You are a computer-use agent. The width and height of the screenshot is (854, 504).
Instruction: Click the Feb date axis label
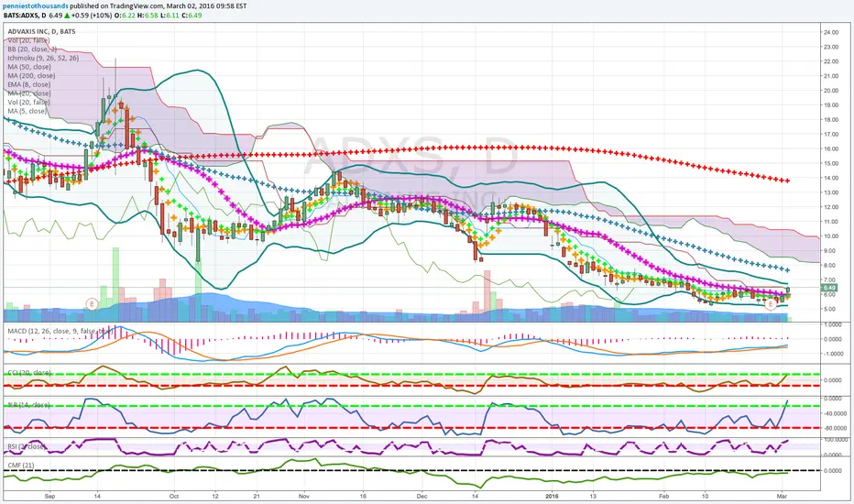coord(664,497)
